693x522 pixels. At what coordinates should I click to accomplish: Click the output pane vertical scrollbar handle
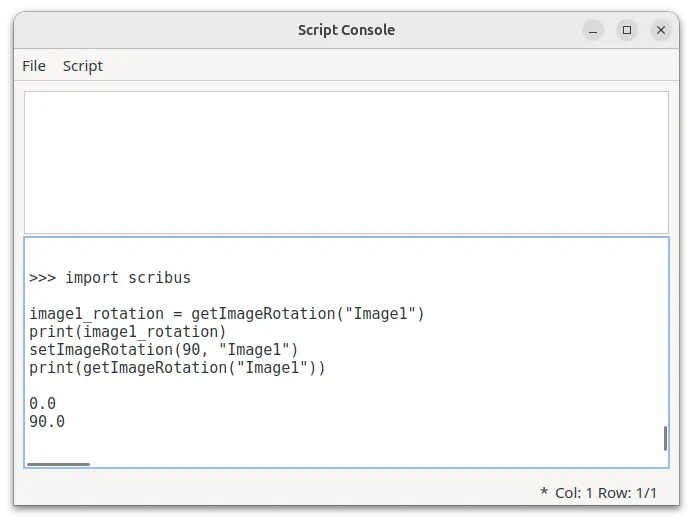665,438
